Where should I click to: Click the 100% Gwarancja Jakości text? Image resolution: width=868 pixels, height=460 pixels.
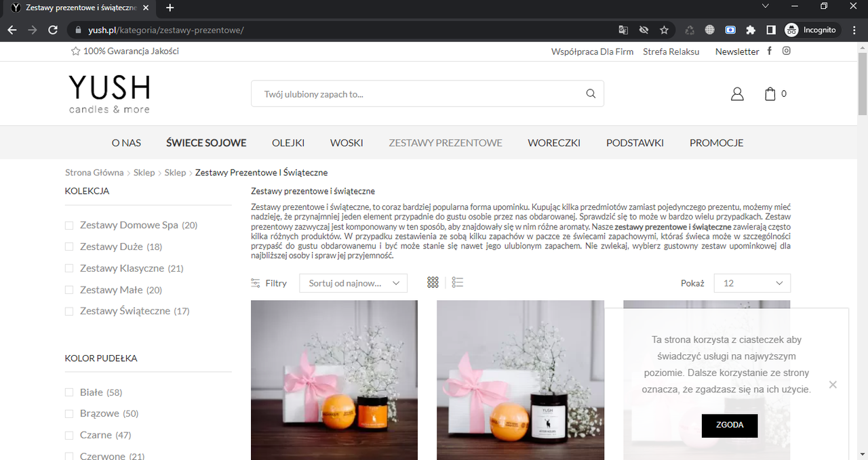[131, 51]
